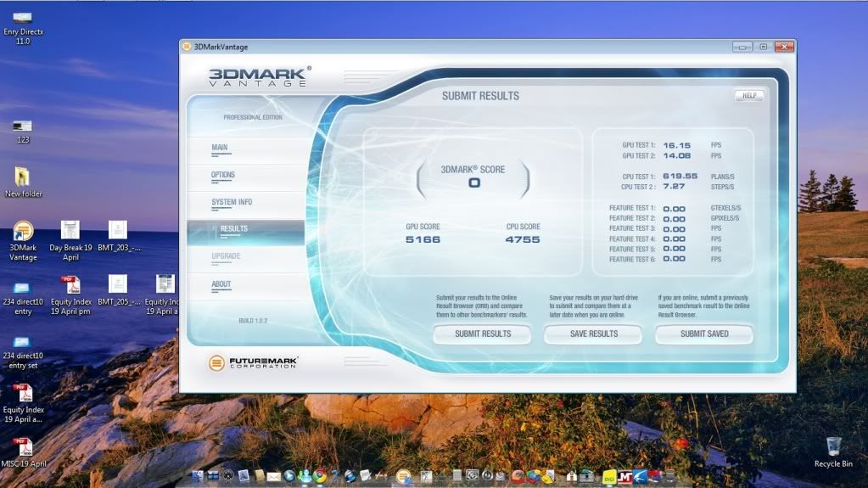Click the SUBMIT SAVED button
Screen dimensions: 868x488
tap(703, 334)
